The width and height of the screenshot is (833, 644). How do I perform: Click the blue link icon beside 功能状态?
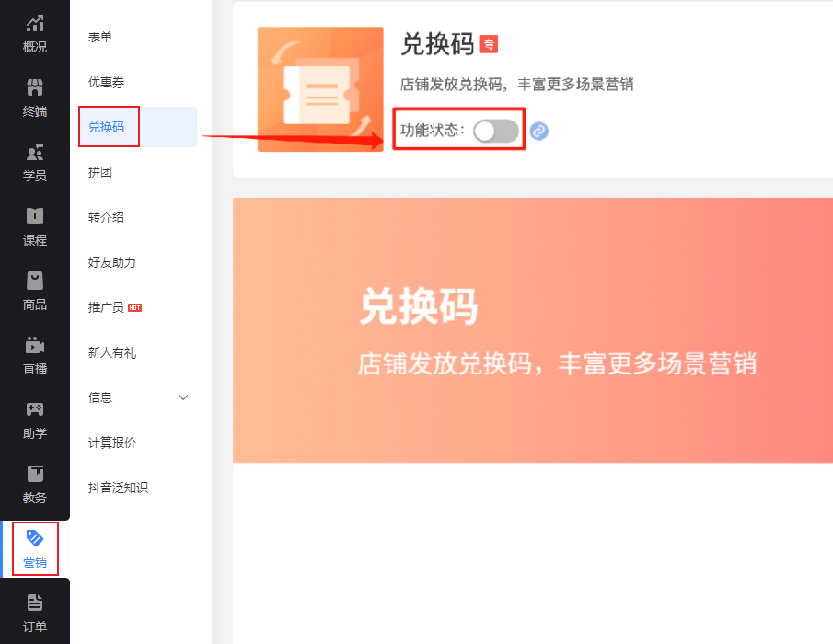tap(538, 131)
